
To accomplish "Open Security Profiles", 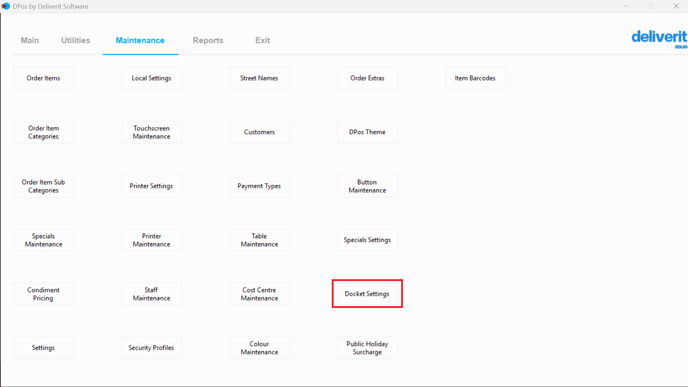I will 151,348.
